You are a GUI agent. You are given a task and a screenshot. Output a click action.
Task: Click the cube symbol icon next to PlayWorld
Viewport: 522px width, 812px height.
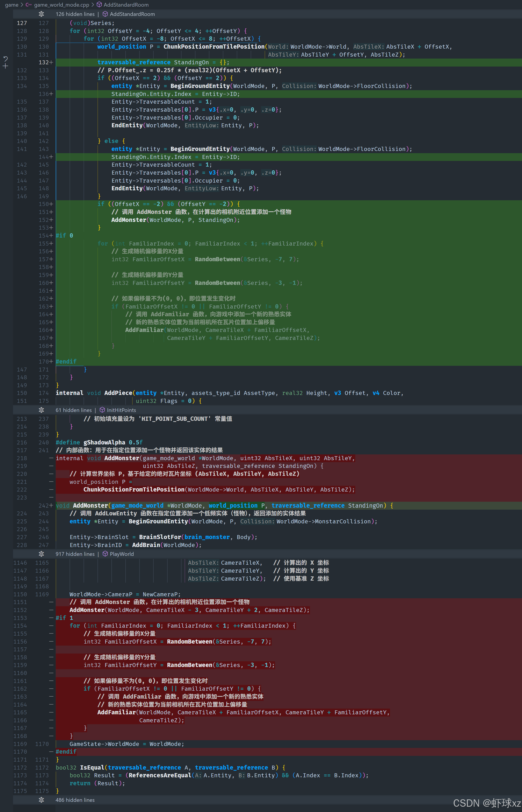(x=105, y=554)
